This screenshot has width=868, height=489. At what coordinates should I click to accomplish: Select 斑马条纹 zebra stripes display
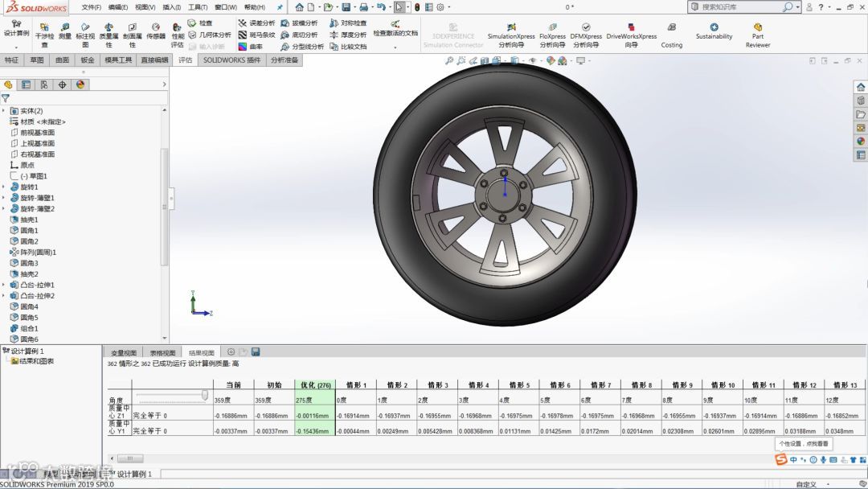coord(256,35)
